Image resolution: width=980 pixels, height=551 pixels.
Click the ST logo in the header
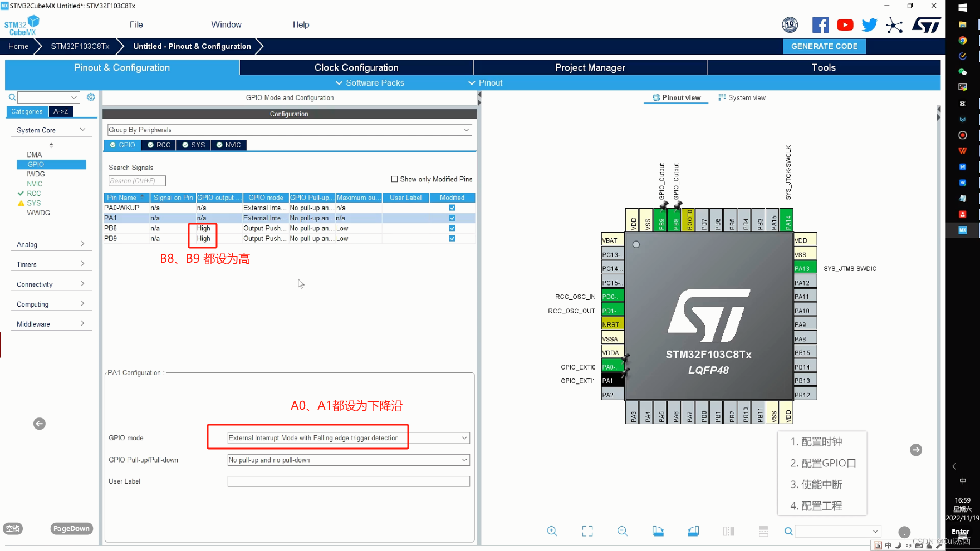click(927, 25)
